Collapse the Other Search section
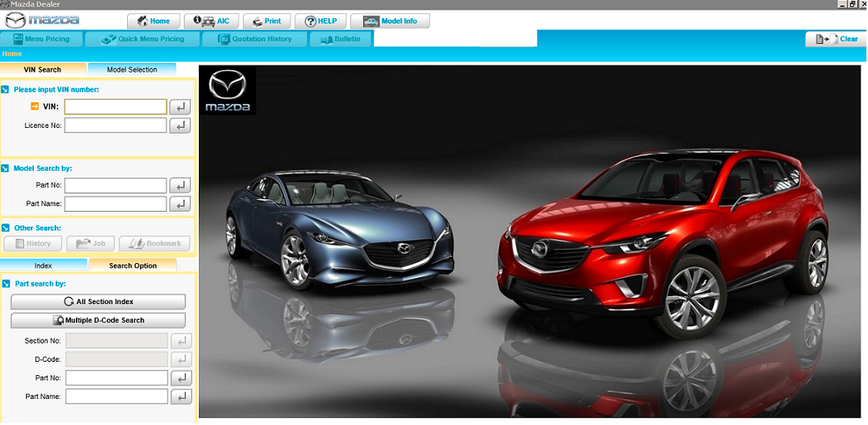 (6, 228)
